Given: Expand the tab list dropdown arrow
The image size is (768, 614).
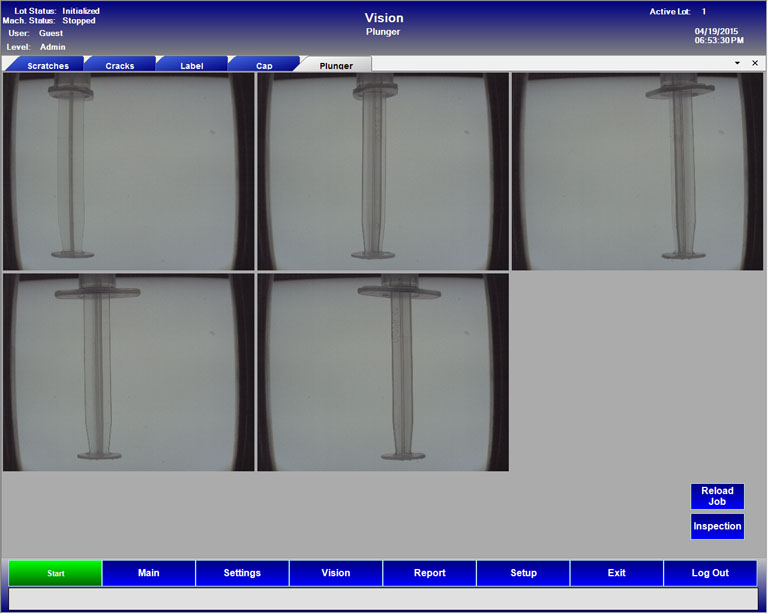Looking at the screenshot, I should pos(737,63).
